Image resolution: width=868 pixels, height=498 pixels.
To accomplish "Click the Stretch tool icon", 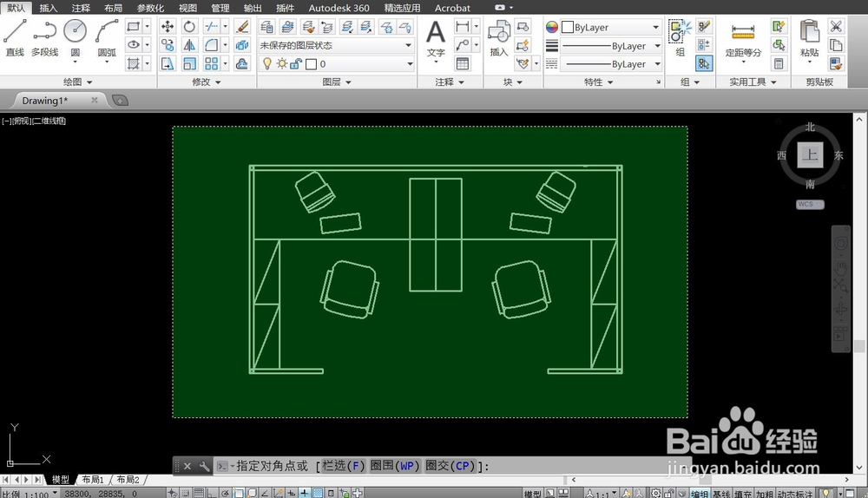I will (x=168, y=63).
